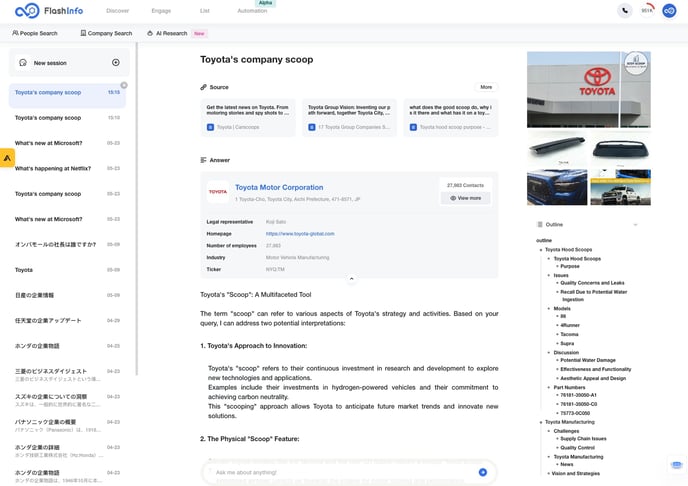Select Quality Concerns and Leaks outline item

[x=592, y=283]
